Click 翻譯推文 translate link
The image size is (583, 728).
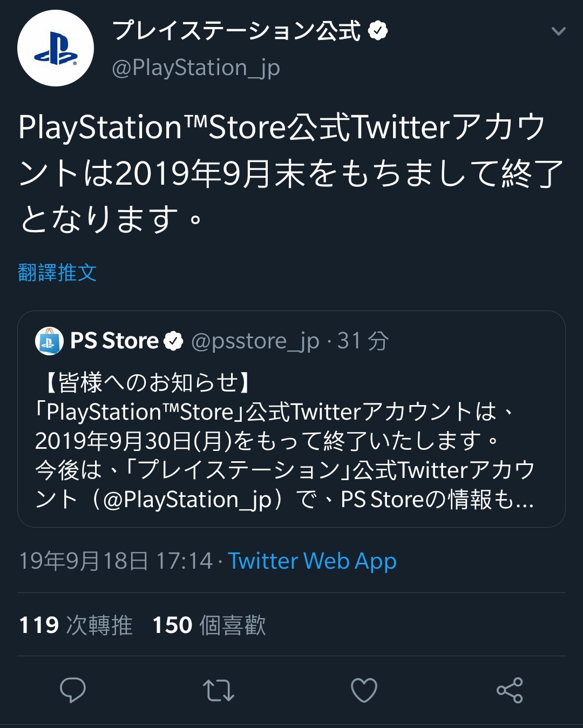click(x=57, y=273)
